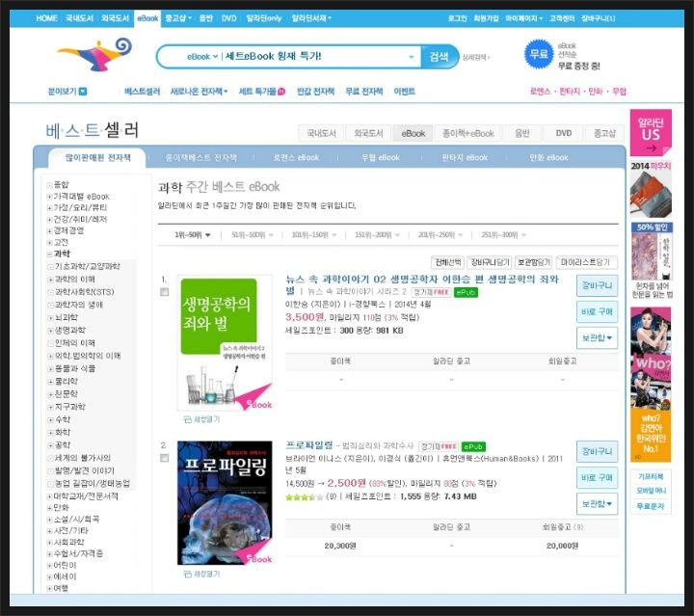Click the star rating of 프로파일링
This screenshot has height=616, width=694.
click(305, 497)
